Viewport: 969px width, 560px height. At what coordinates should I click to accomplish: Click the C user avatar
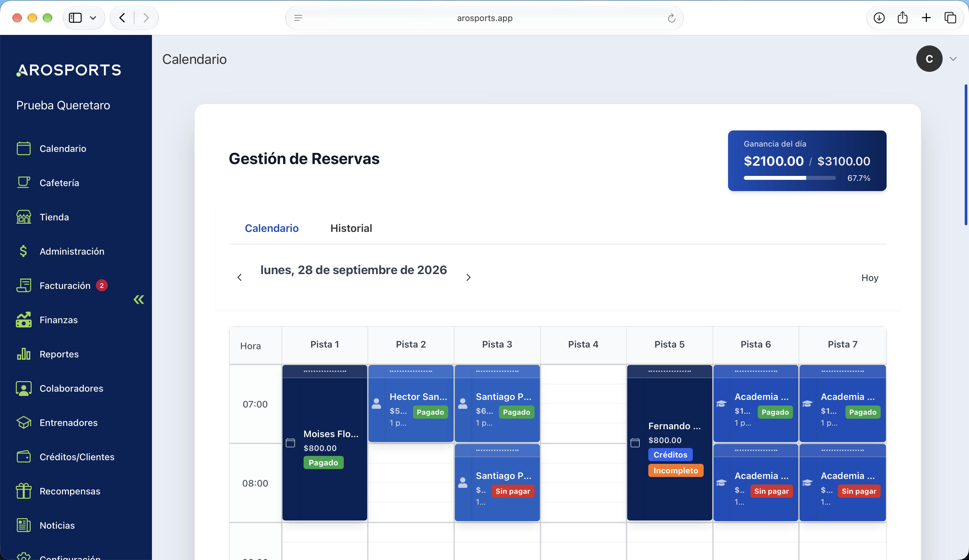coord(929,59)
